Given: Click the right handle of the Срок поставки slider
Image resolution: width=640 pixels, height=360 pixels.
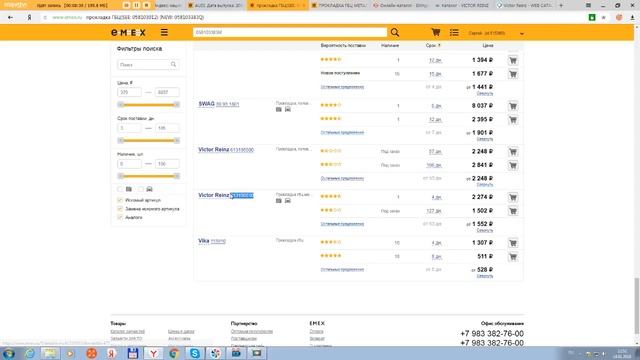Looking at the screenshot, I should click(176, 140).
